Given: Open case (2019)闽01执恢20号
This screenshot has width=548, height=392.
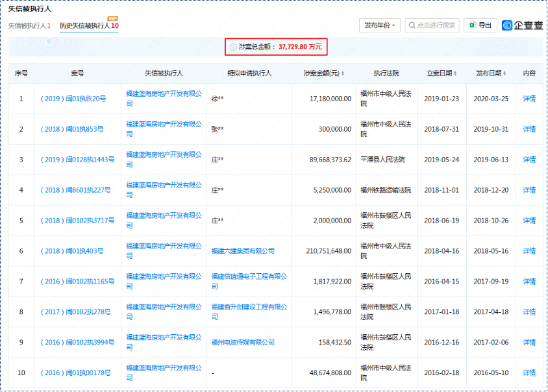Looking at the screenshot, I should tap(73, 99).
